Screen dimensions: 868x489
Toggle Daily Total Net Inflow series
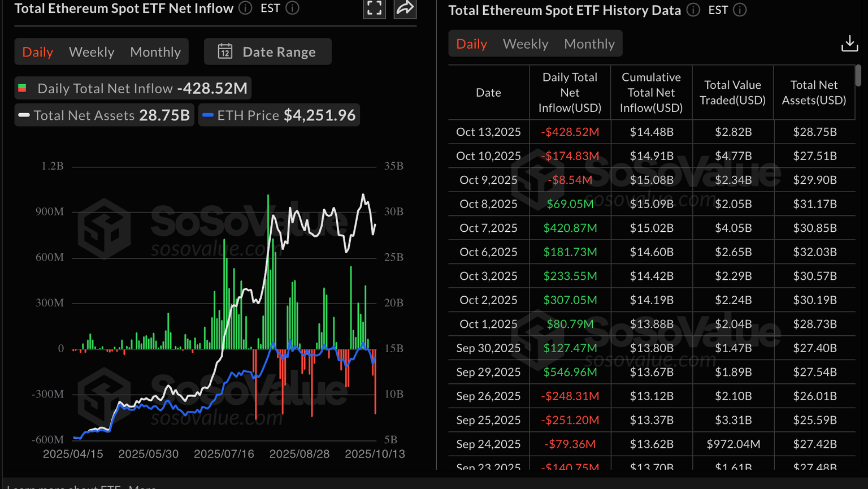(133, 88)
